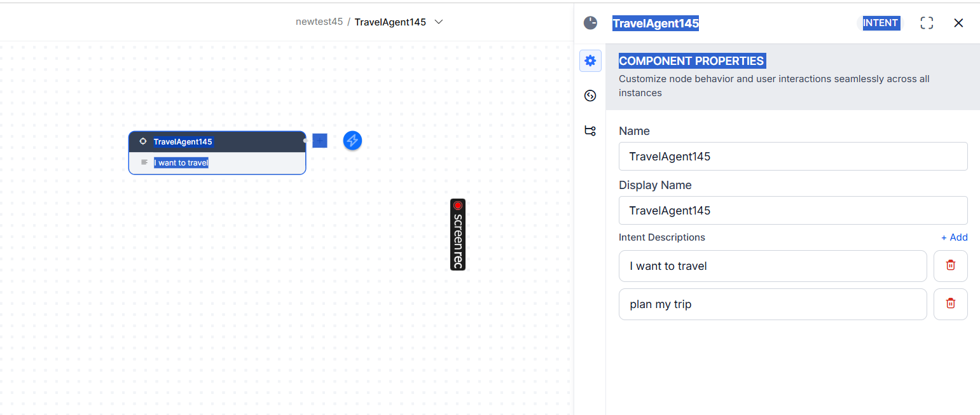Screen dimensions: 980x415
Task: Open the TravelAgent145 breadcrumb dropdown chevron
Action: click(x=438, y=22)
